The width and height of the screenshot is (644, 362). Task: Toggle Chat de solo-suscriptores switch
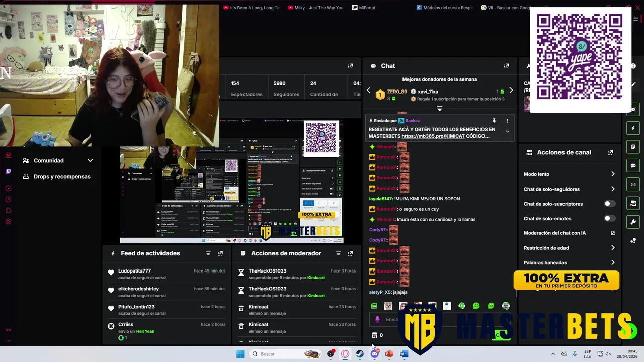coord(609,204)
